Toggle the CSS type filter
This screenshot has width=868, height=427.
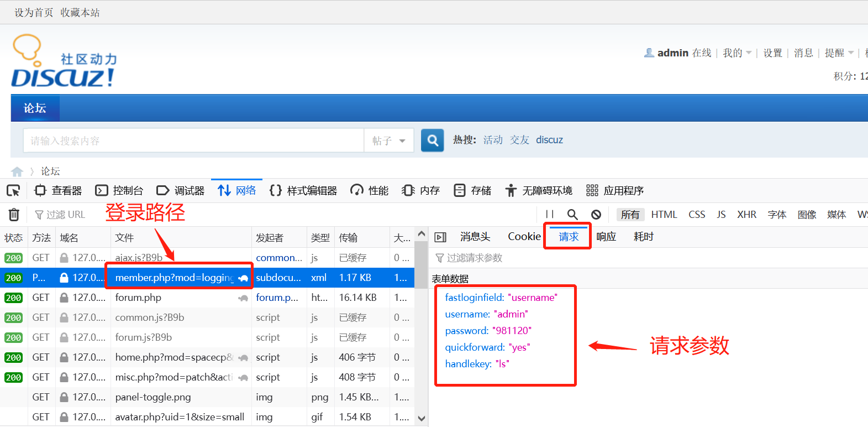tap(697, 215)
